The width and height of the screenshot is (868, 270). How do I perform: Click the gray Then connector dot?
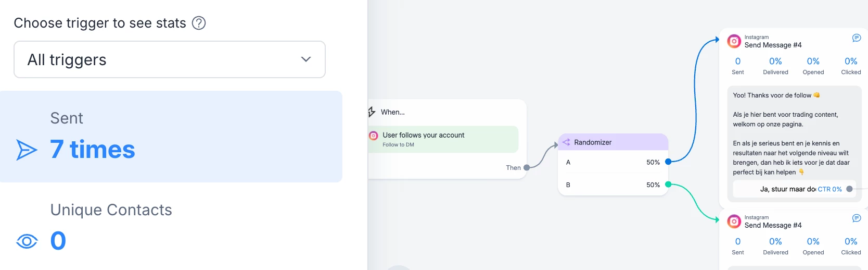(527, 168)
